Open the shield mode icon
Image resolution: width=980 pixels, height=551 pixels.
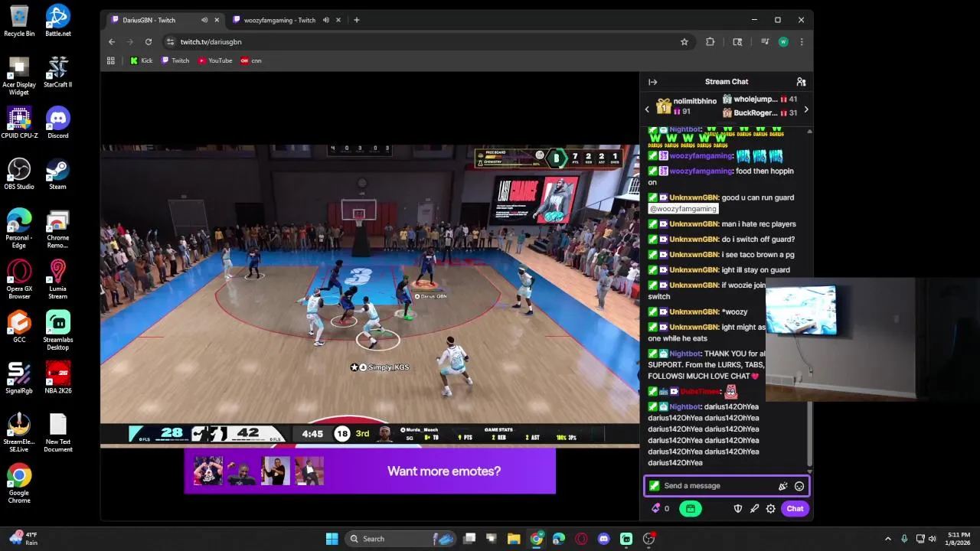pyautogui.click(x=738, y=509)
